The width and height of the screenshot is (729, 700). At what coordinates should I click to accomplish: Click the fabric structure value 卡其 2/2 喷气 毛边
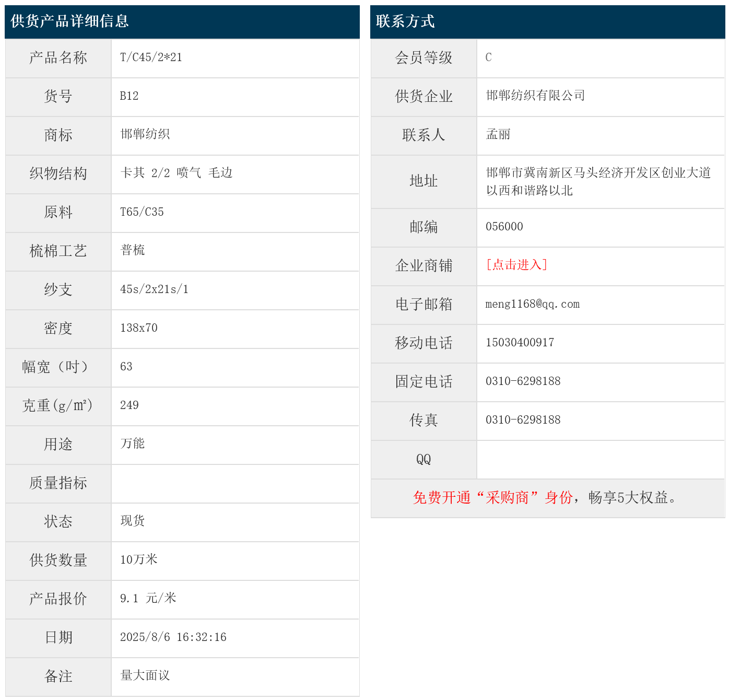176,173
